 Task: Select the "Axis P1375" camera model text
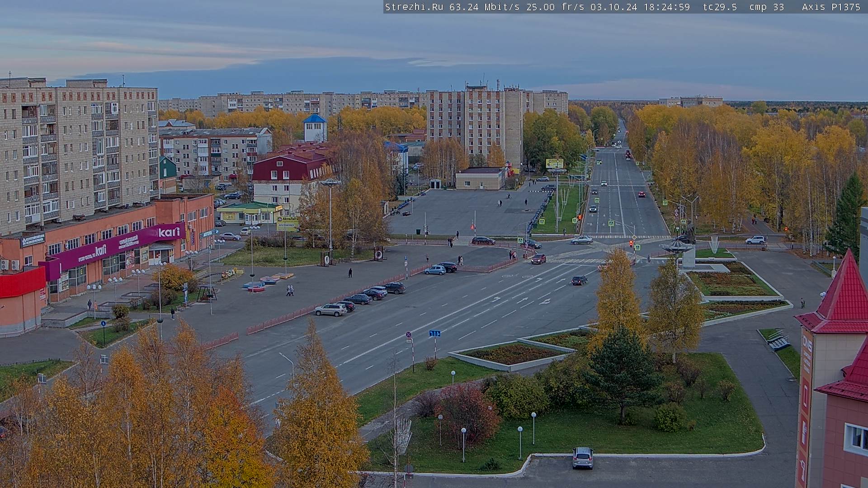click(831, 7)
